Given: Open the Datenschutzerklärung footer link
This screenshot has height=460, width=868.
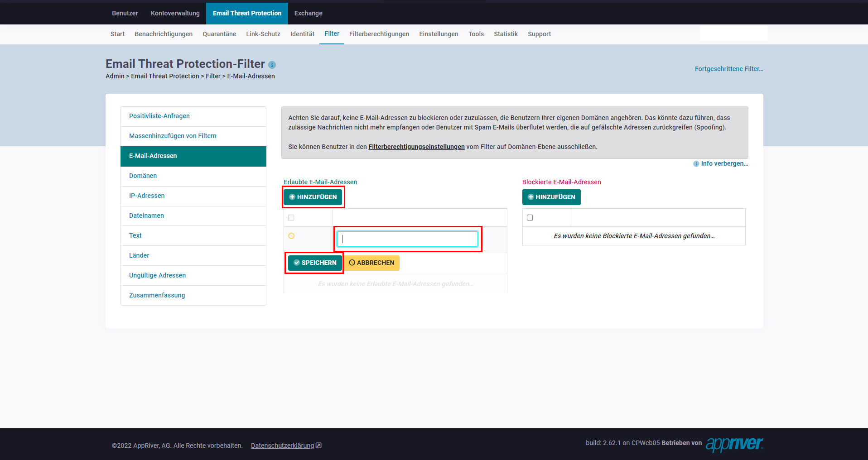Looking at the screenshot, I should (282, 446).
